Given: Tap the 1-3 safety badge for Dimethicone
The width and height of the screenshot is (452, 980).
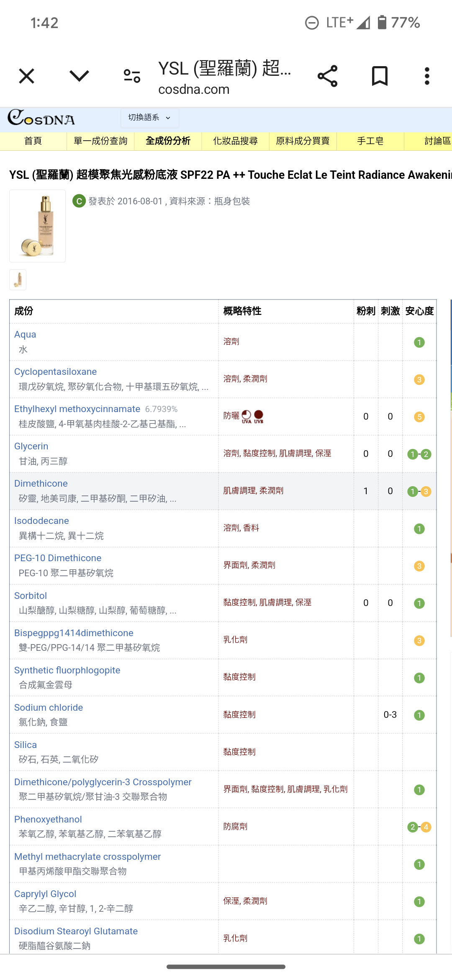Looking at the screenshot, I should [x=419, y=492].
